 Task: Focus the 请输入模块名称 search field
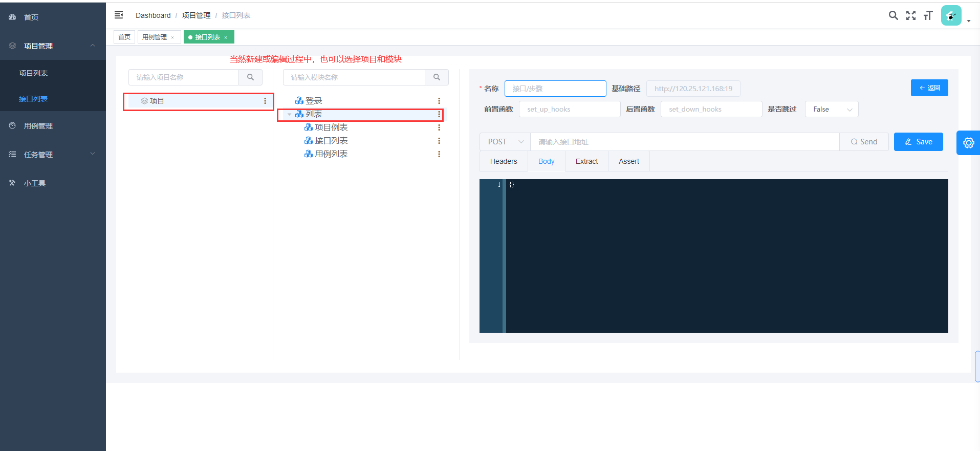[354, 77]
